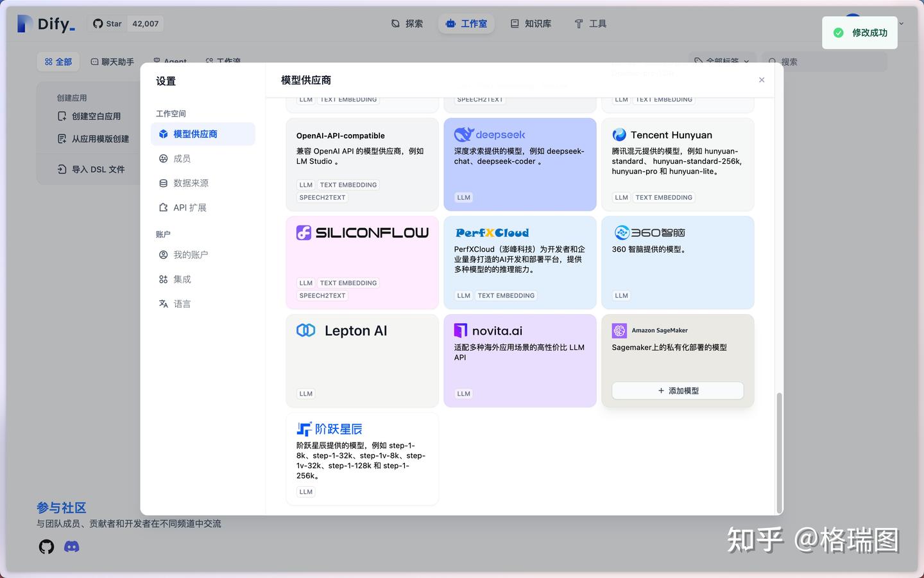
Task: Select the 成员 sidebar item
Action: click(182, 158)
